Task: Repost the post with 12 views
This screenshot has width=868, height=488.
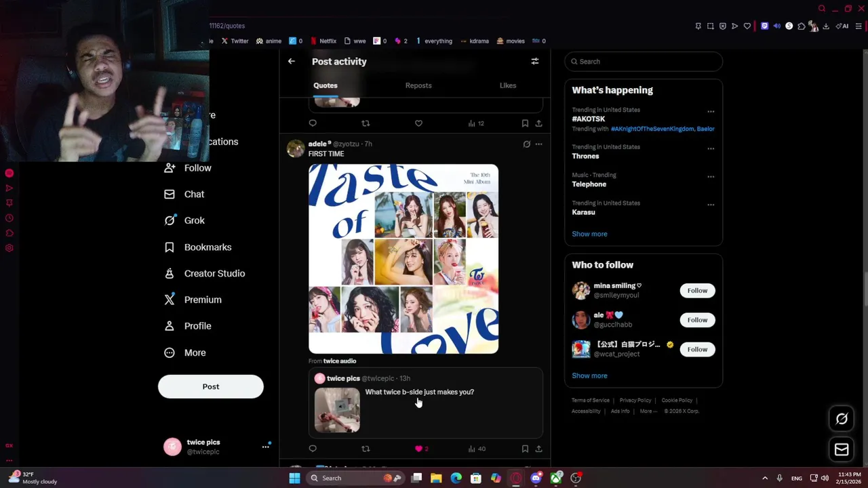Action: point(366,123)
